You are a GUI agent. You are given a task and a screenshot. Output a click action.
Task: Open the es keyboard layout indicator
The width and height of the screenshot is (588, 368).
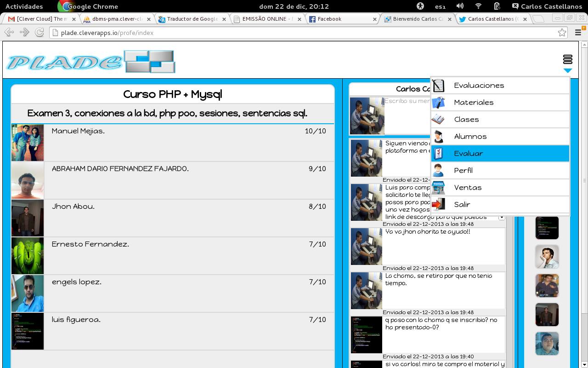440,6
